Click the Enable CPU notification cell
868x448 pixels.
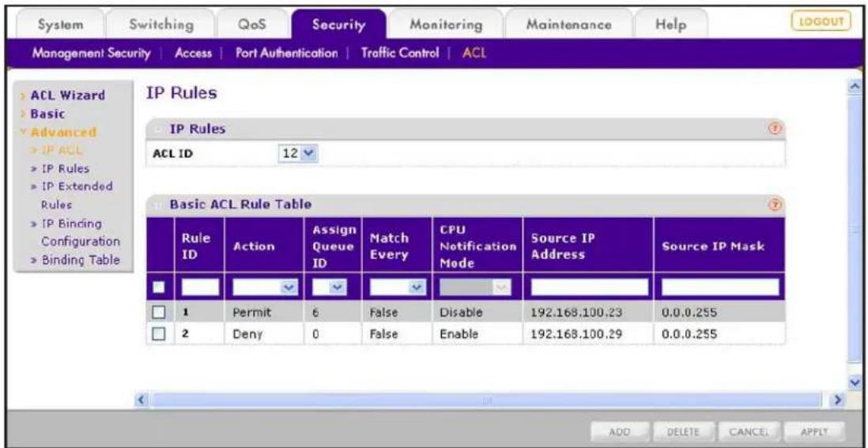tap(477, 333)
